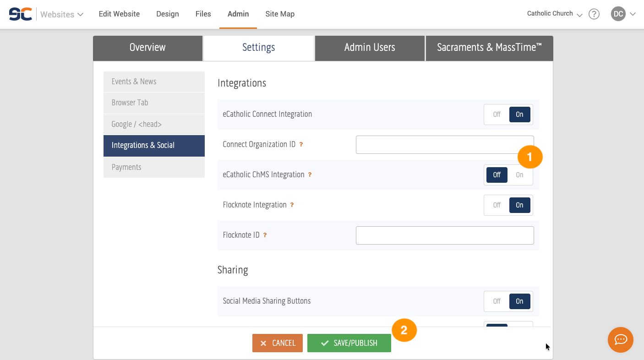Open the Design menu

point(168,14)
